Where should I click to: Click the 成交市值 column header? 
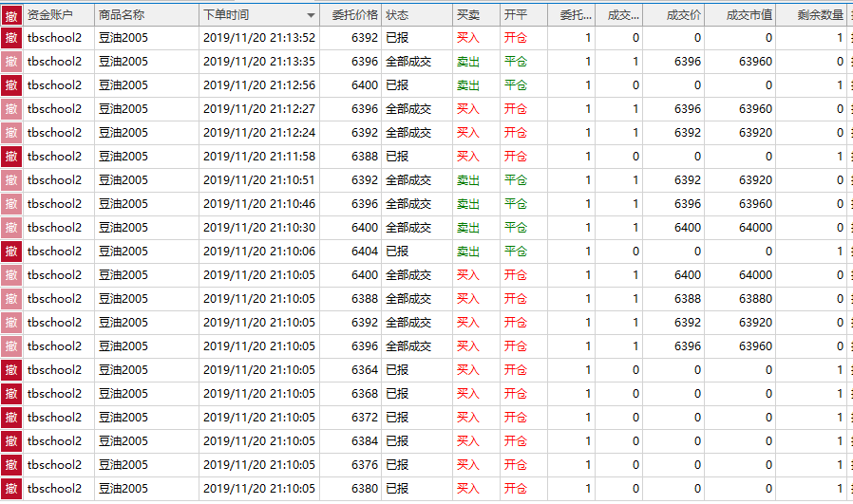pyautogui.click(x=740, y=15)
